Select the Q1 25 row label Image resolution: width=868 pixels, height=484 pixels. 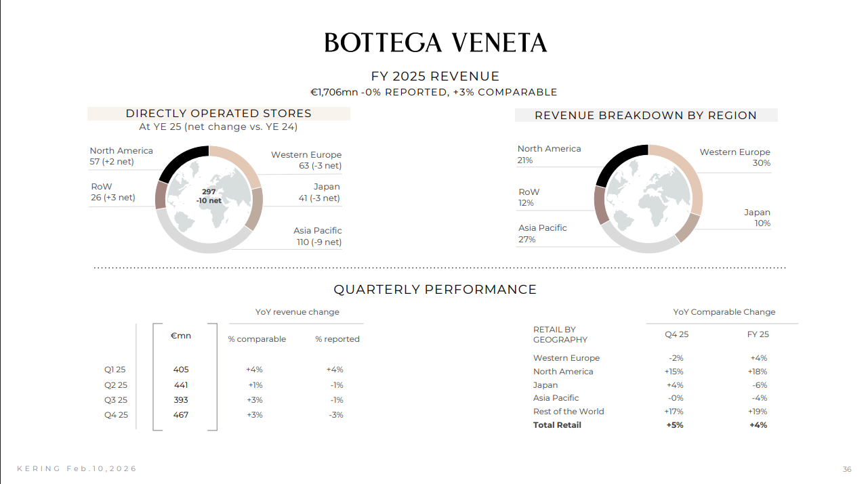coord(115,370)
